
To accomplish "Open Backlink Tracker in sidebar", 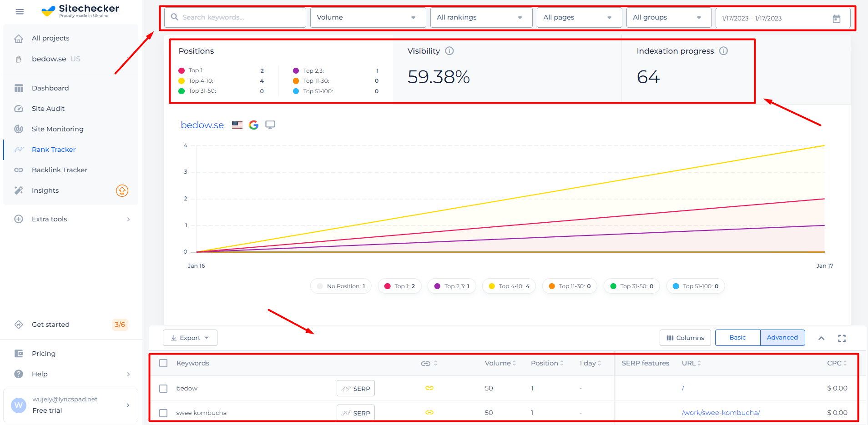I will (x=60, y=170).
